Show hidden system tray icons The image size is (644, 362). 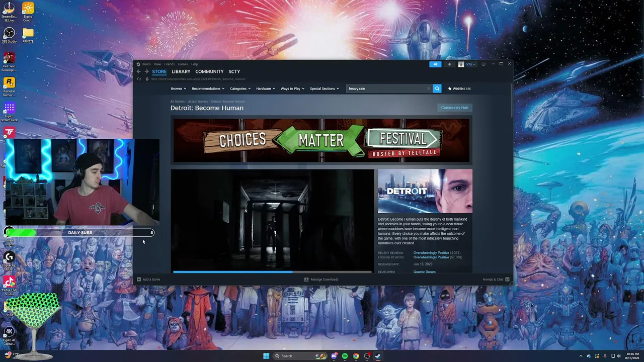(581, 356)
